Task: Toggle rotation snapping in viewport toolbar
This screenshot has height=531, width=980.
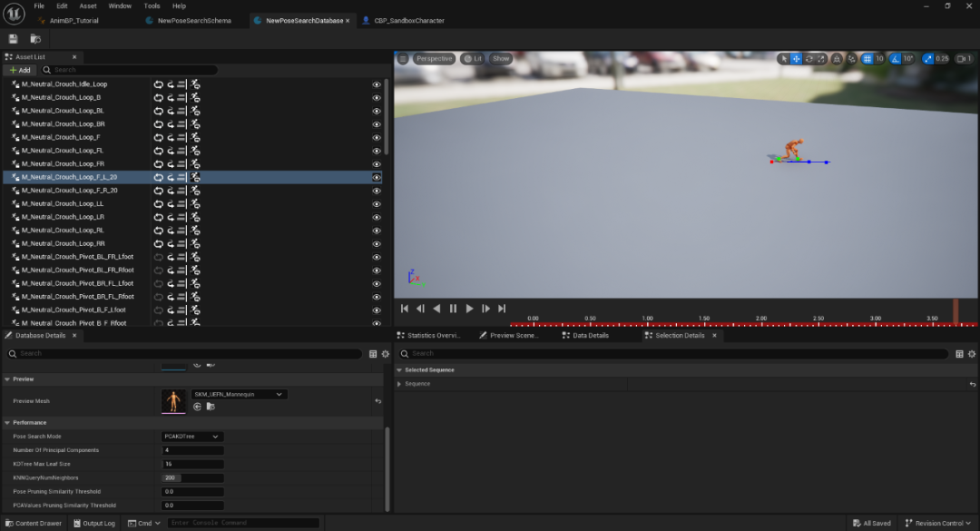Action: [x=895, y=59]
